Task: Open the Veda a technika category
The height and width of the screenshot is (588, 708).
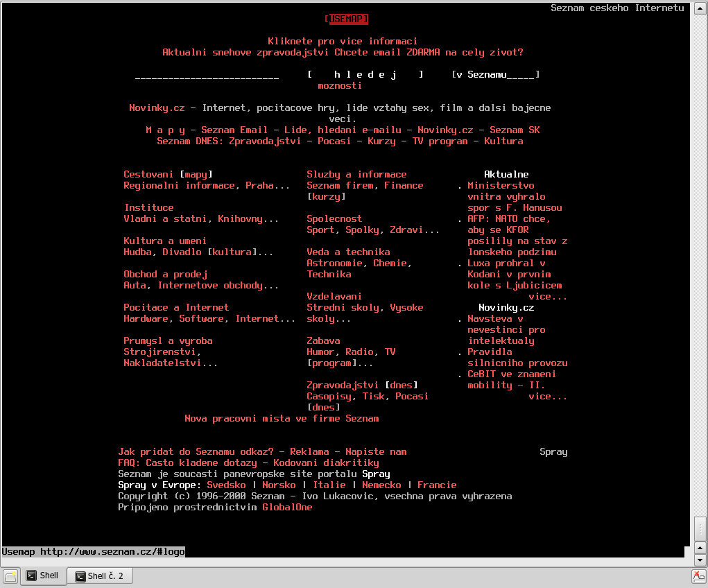Action: click(349, 252)
